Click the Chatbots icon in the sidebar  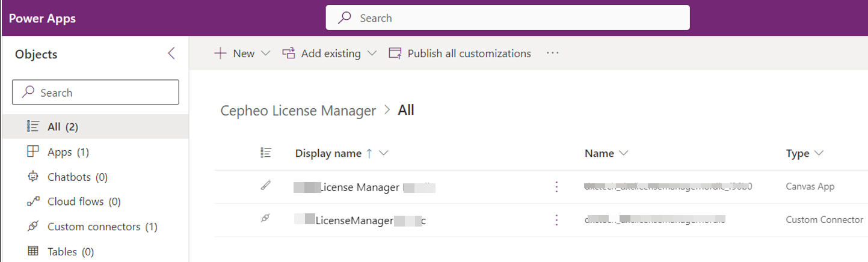coord(33,177)
